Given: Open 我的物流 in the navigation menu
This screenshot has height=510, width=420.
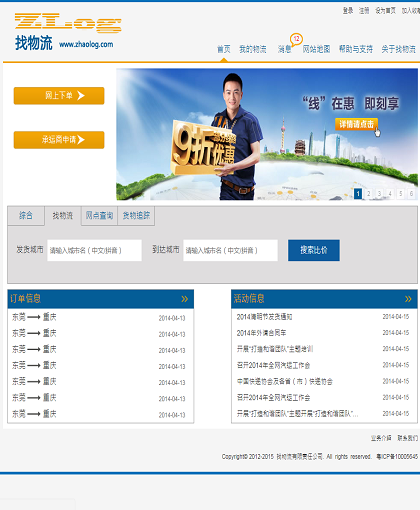Looking at the screenshot, I should (x=253, y=49).
